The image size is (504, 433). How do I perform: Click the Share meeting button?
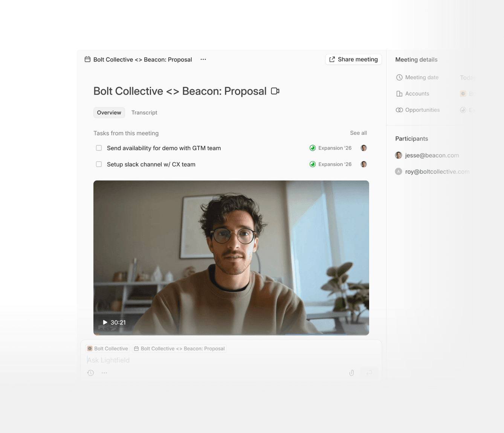(353, 59)
